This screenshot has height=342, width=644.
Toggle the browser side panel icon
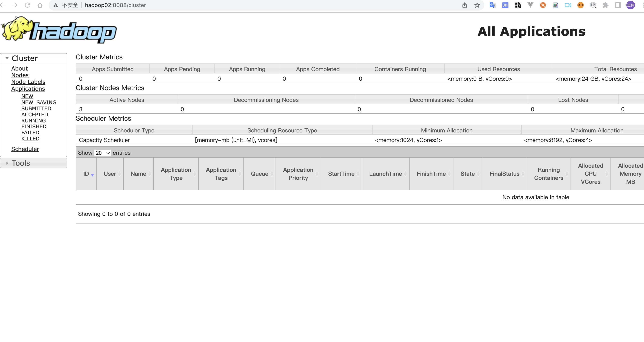618,5
